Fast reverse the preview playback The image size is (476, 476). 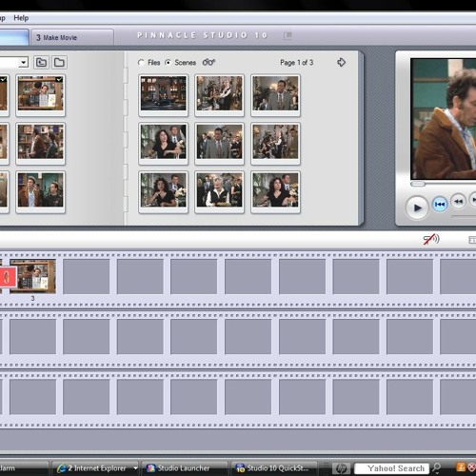click(x=458, y=201)
